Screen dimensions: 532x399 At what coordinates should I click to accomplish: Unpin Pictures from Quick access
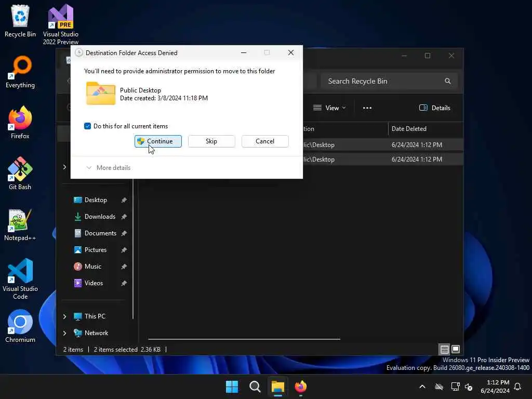pos(124,250)
